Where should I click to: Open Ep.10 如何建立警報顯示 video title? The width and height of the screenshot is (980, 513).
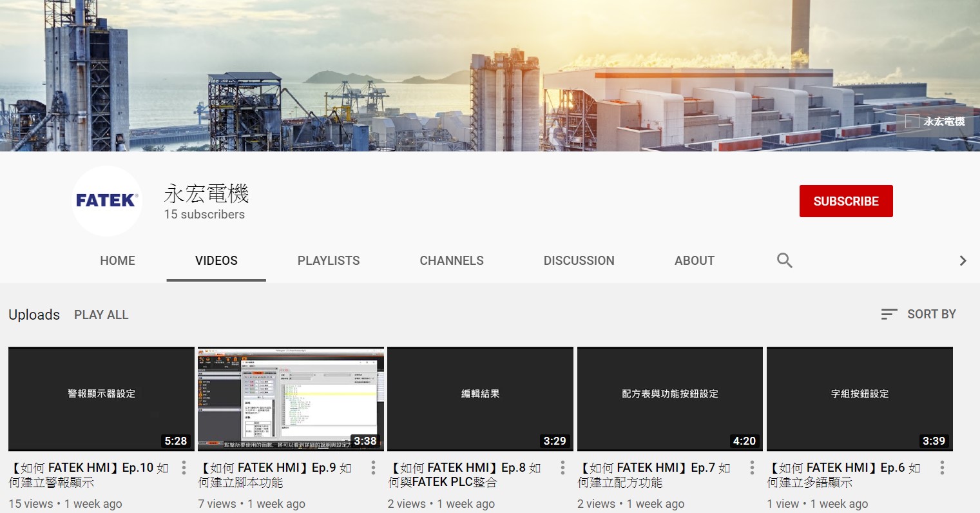pos(90,475)
